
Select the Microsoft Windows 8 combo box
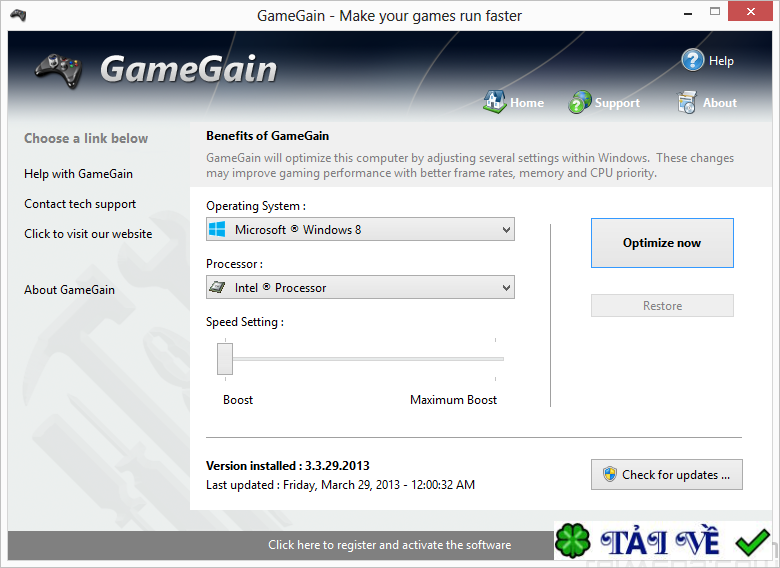[x=360, y=229]
